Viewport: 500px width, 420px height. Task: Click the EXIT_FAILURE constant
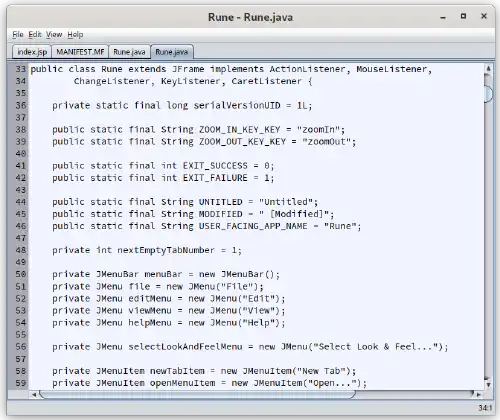[215, 178]
